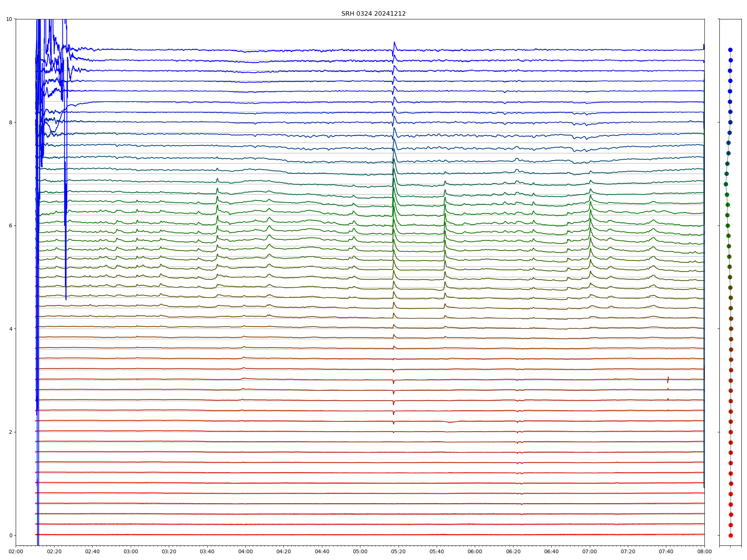Pick the 05:20 time tick label
747x560 pixels.
pos(399,552)
